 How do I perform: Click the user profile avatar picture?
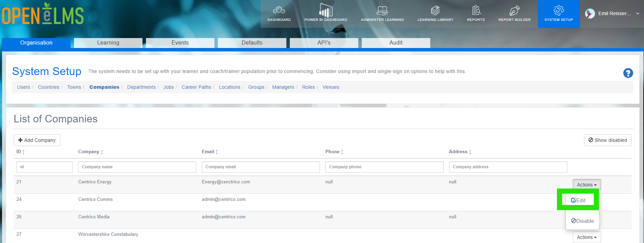(x=590, y=13)
